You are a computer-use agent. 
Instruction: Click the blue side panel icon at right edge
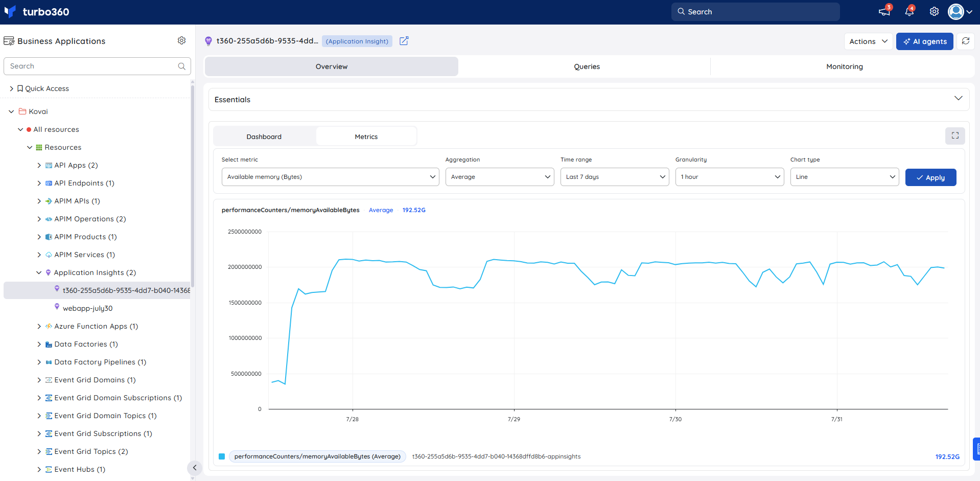tap(976, 449)
